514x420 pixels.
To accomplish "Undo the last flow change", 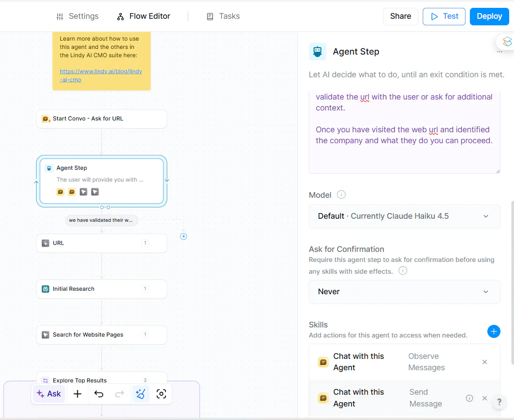I will point(99,393).
